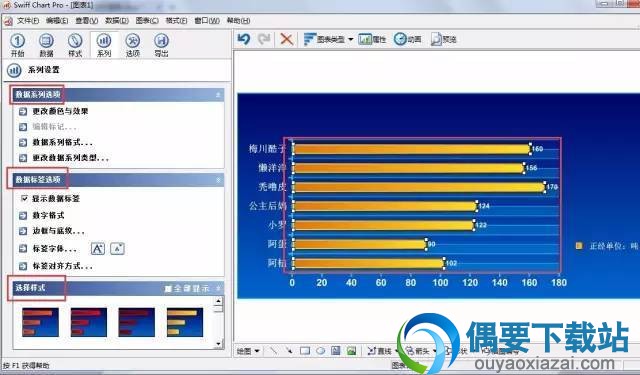The height and width of the screenshot is (375, 640).
Task: Select the yellow bar style thumbnail
Action: (185, 322)
